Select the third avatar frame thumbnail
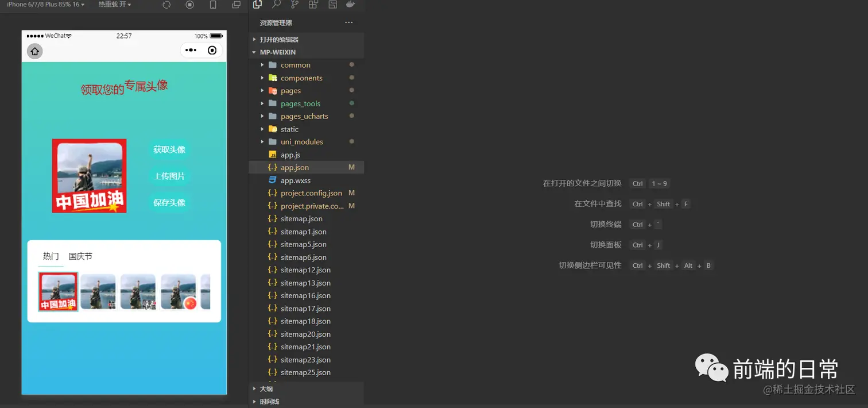Screen dimensions: 868x408 pos(138,292)
